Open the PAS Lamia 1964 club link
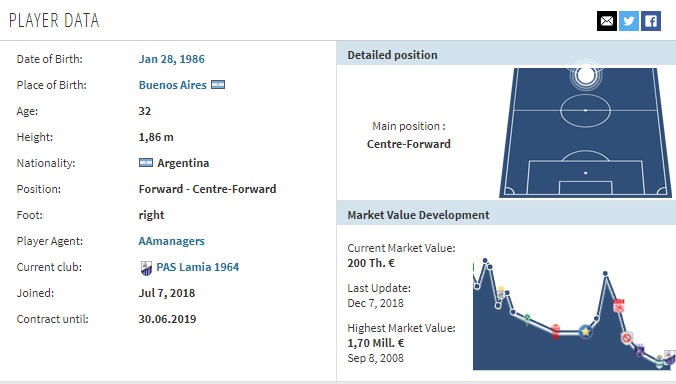676x384 pixels. pyautogui.click(x=197, y=267)
